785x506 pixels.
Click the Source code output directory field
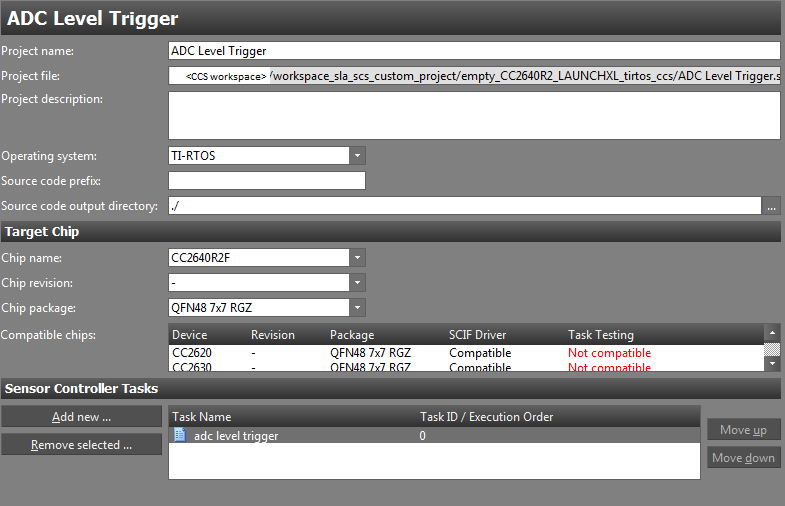click(x=465, y=206)
